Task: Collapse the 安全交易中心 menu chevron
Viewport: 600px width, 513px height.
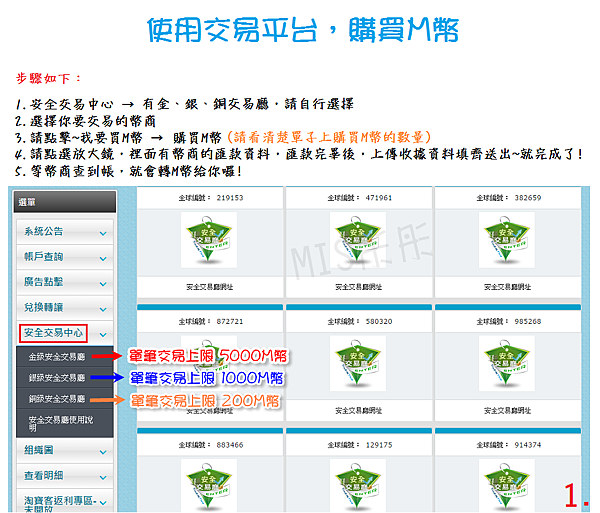Action: tap(103, 335)
